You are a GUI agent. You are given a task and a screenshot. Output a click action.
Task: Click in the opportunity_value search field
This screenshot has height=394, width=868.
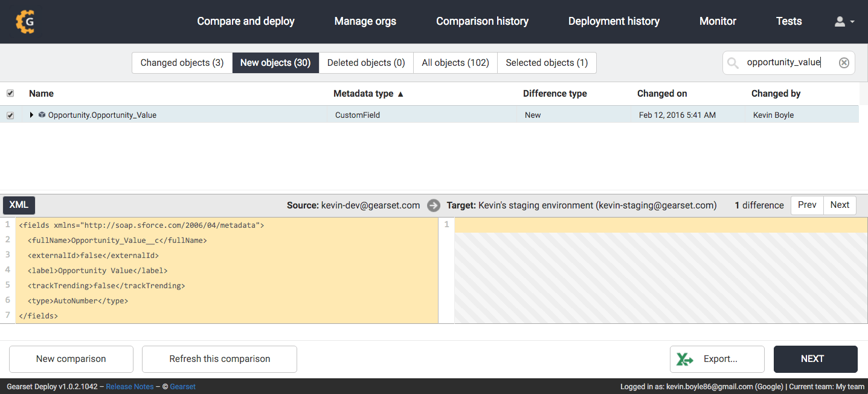pos(785,63)
